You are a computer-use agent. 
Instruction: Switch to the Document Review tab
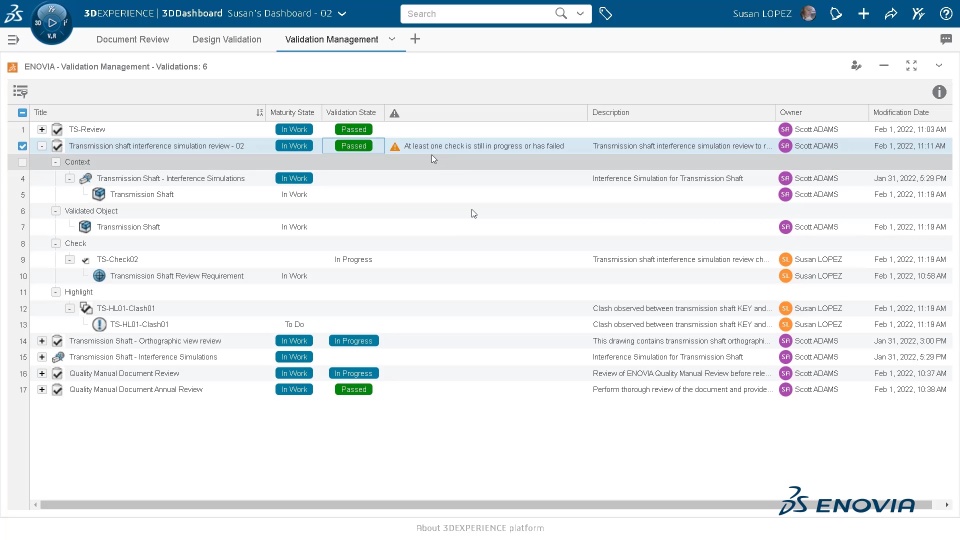[x=132, y=39]
